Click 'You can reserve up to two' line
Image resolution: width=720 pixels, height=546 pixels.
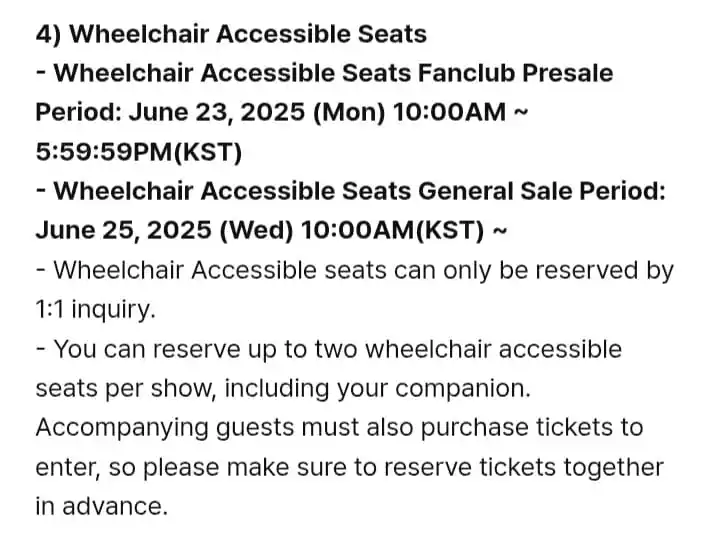(x=205, y=349)
